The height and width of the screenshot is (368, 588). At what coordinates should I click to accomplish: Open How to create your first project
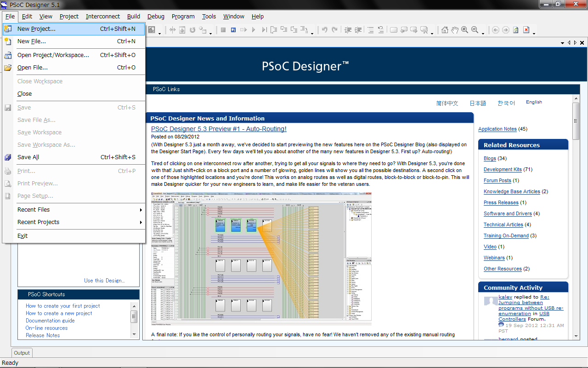point(63,306)
